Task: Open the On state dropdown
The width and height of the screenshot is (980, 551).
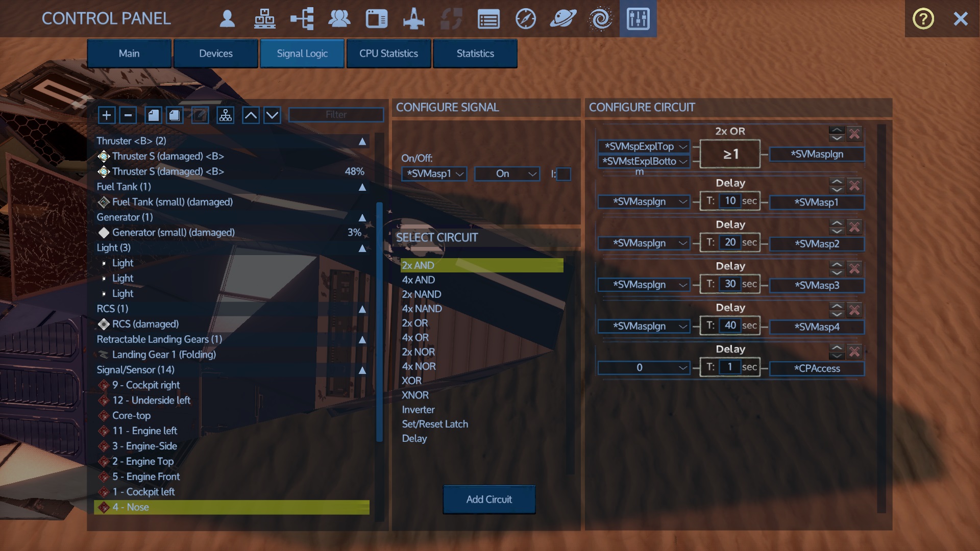Action: tap(507, 174)
